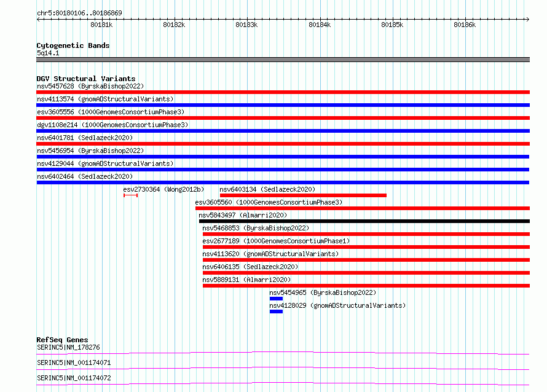Click the 5q14.1 cytogenetic band label

(48, 53)
